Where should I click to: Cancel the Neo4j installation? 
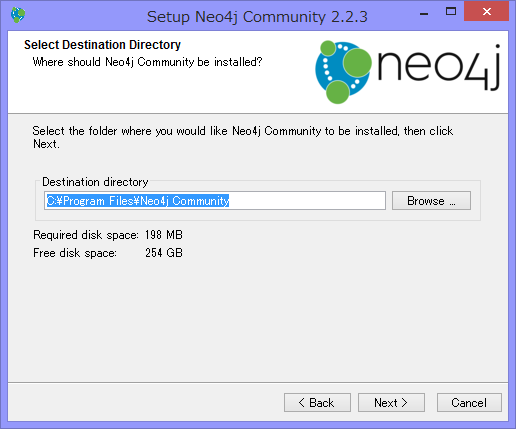click(469, 403)
